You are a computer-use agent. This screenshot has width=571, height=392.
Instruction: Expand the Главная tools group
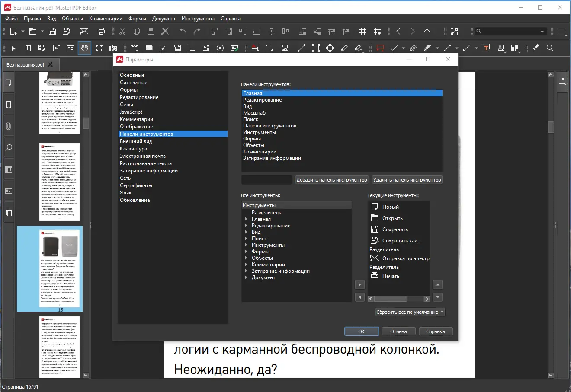[247, 219]
